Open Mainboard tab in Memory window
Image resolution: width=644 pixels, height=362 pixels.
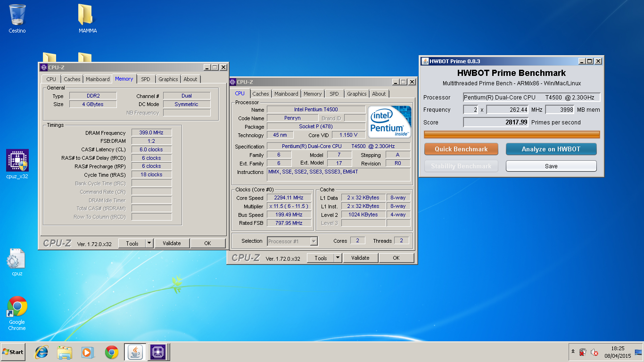(98, 79)
